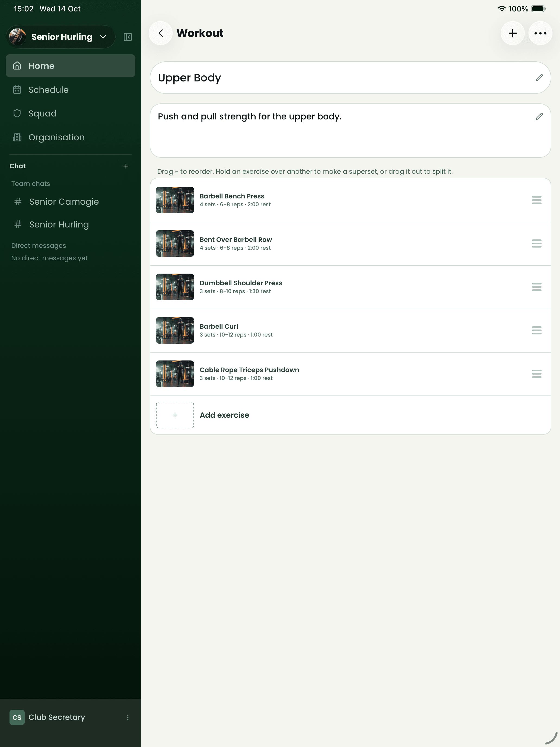This screenshot has height=747, width=560.
Task: Click the Senior Hurling team avatar
Action: pyautogui.click(x=17, y=37)
